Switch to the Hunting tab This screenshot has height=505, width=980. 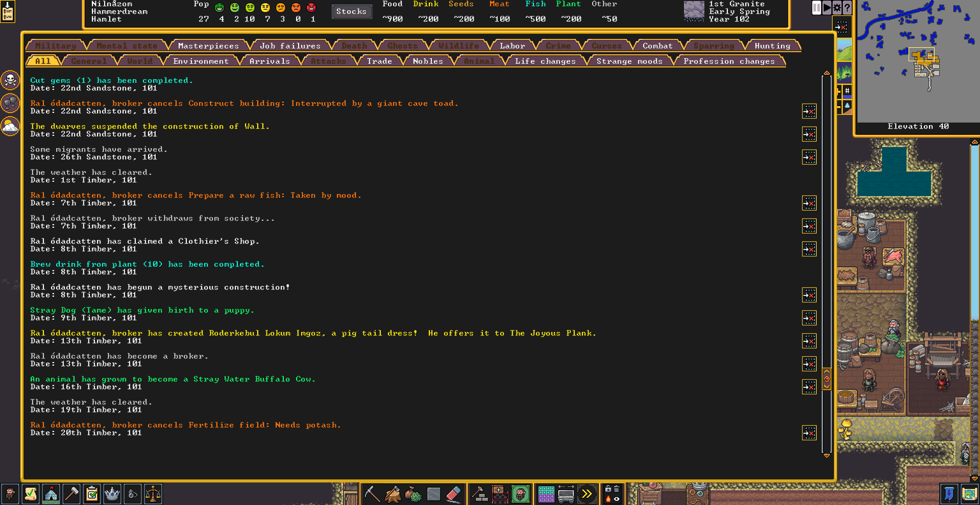click(x=772, y=46)
